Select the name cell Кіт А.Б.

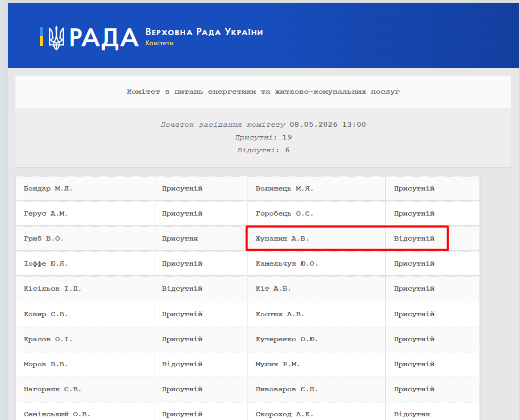click(x=316, y=289)
